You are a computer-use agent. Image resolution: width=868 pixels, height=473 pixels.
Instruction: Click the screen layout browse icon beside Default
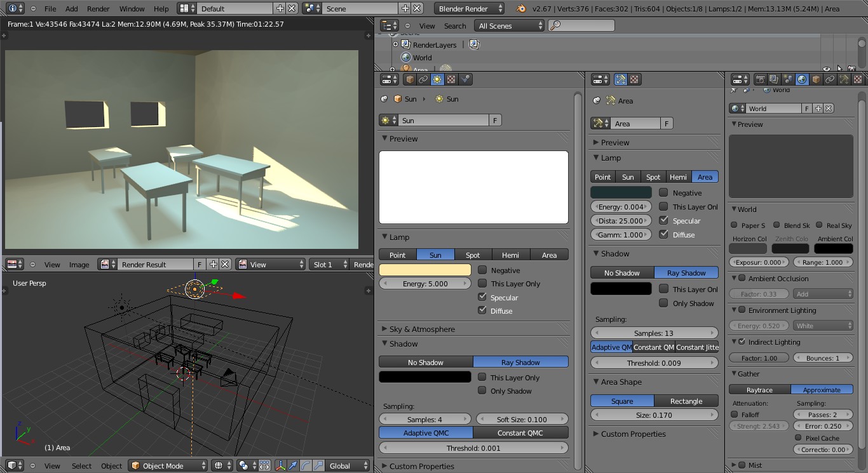pos(186,8)
